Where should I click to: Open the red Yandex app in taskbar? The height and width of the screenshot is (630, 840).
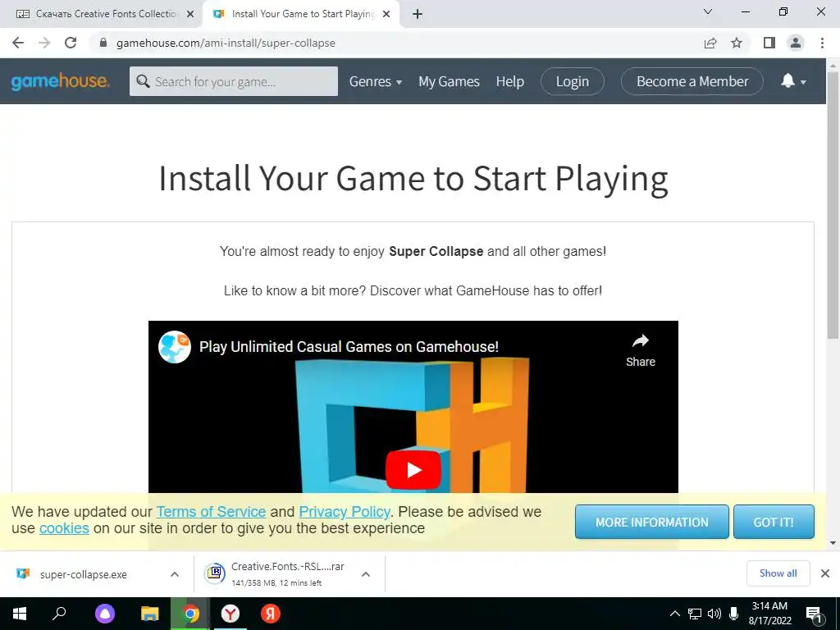coord(271,614)
